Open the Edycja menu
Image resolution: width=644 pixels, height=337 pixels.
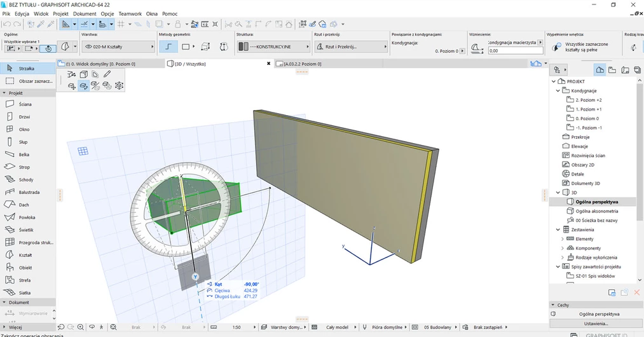22,13
